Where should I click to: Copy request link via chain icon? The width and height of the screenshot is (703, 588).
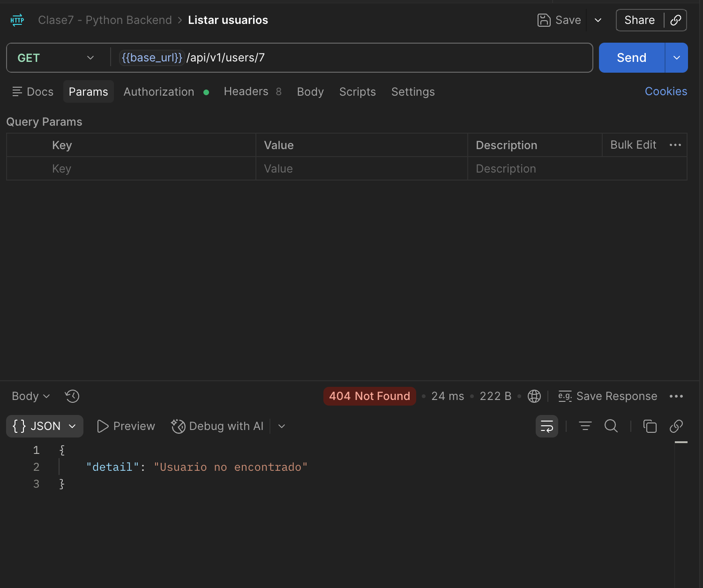pos(675,20)
